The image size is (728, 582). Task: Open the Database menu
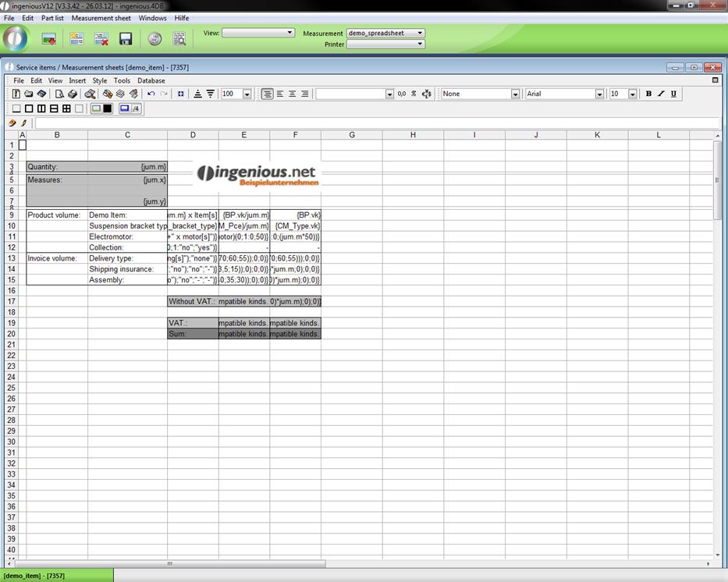(x=151, y=80)
